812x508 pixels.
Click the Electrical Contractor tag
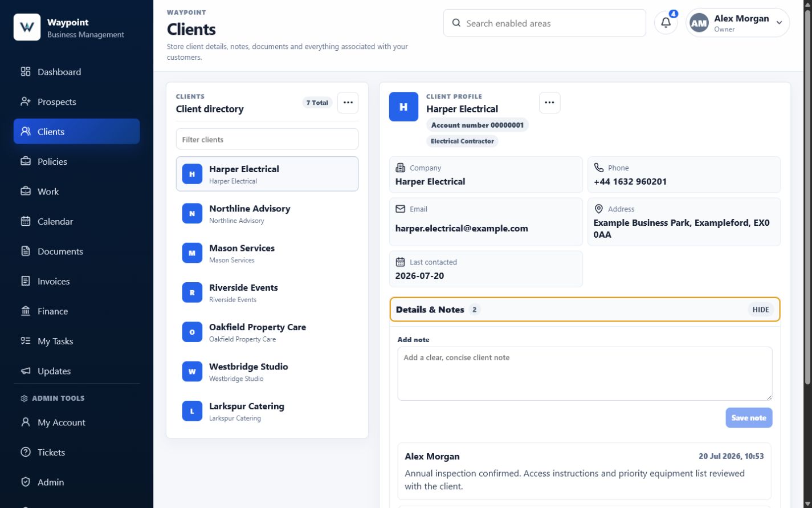pos(462,141)
